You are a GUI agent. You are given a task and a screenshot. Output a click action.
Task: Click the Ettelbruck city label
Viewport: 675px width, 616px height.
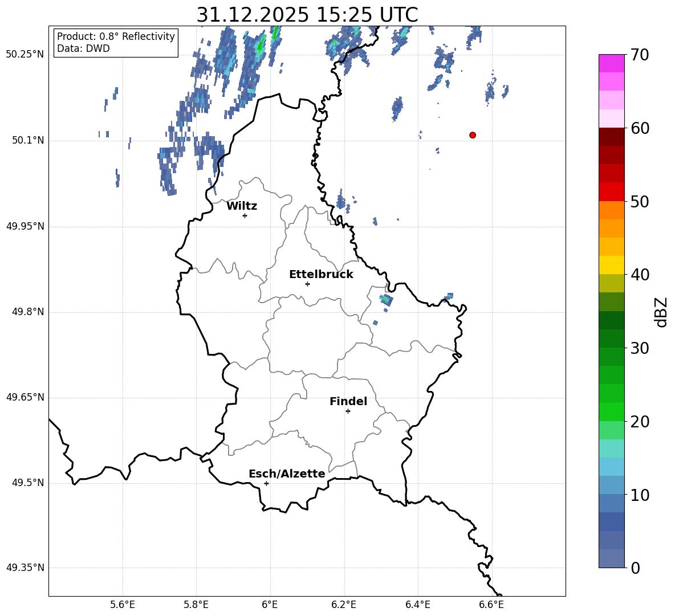pos(321,275)
